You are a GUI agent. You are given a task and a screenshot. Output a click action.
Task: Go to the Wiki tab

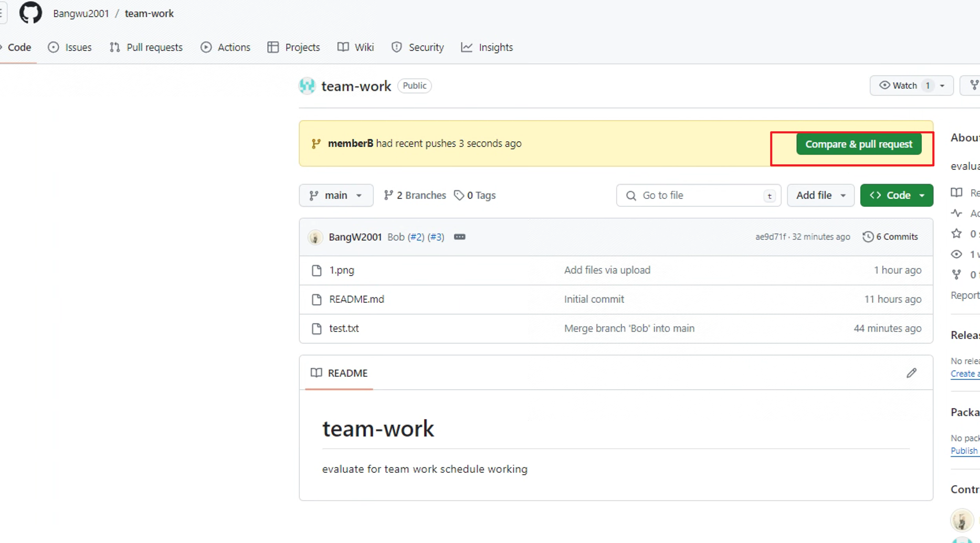(x=355, y=47)
